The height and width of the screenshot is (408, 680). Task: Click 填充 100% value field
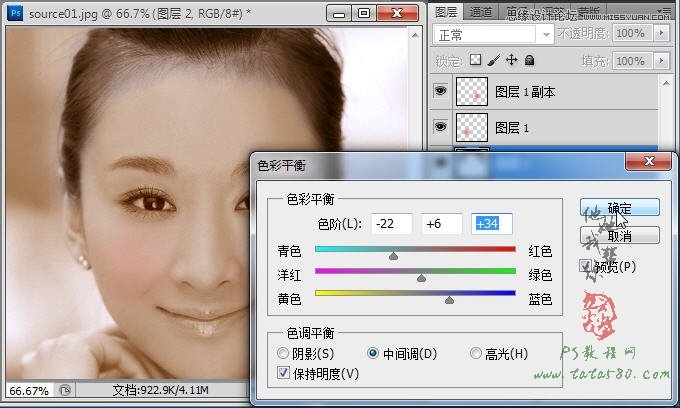pos(633,61)
